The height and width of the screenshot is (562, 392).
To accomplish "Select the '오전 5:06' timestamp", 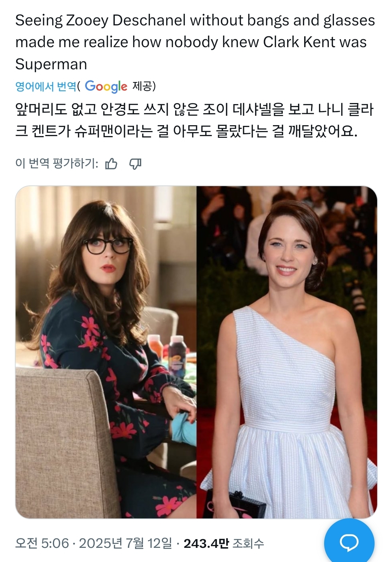I will pyautogui.click(x=42, y=543).
